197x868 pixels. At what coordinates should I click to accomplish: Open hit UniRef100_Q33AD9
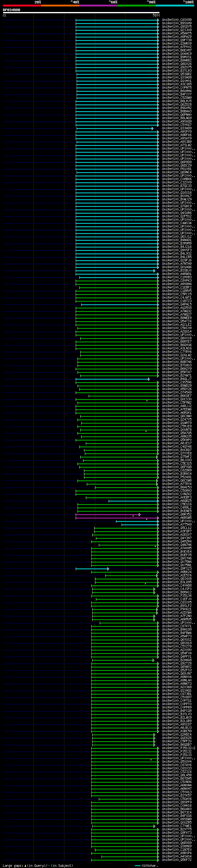[x=176, y=128]
